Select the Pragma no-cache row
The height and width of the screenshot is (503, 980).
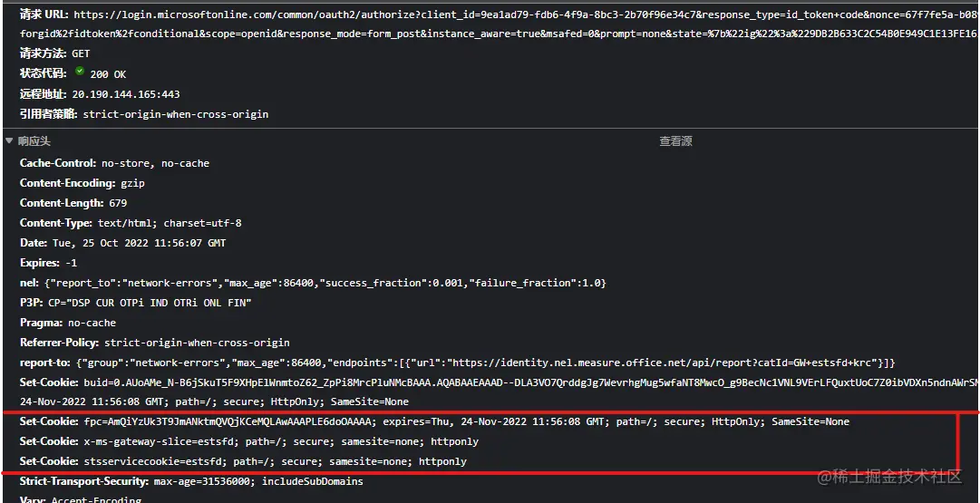[x=68, y=323]
